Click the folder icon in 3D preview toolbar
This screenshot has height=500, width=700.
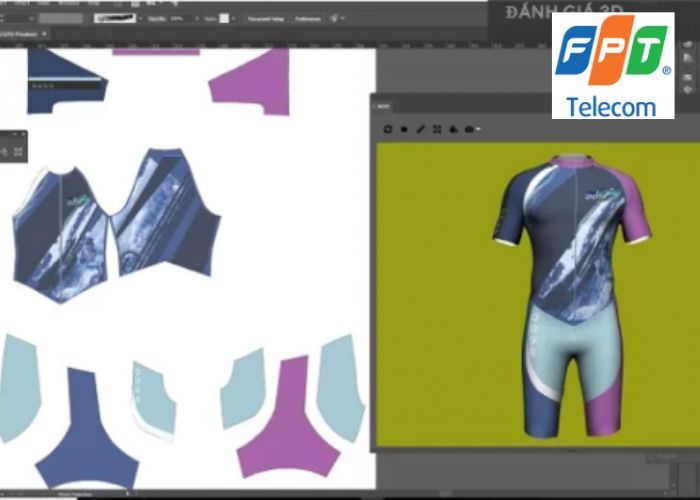click(405, 129)
